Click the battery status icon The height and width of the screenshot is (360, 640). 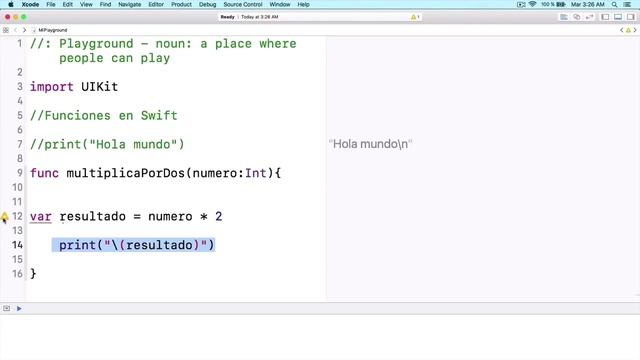561,4
